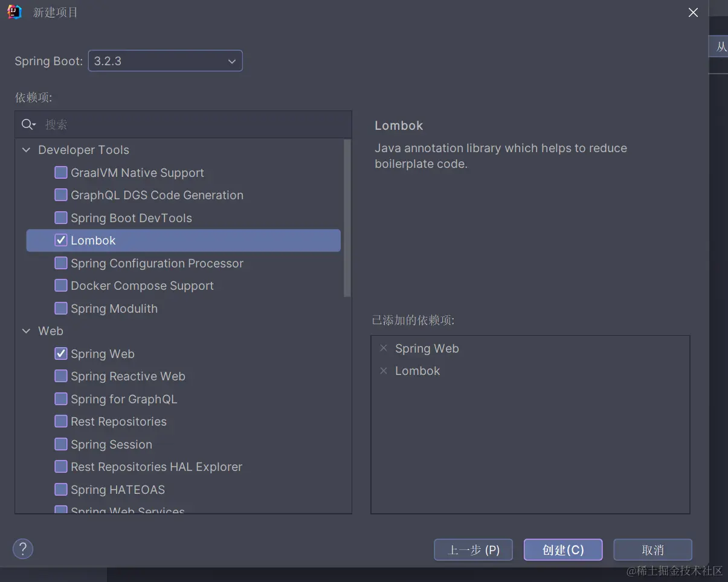Click the Spring Web entry in added list

427,348
